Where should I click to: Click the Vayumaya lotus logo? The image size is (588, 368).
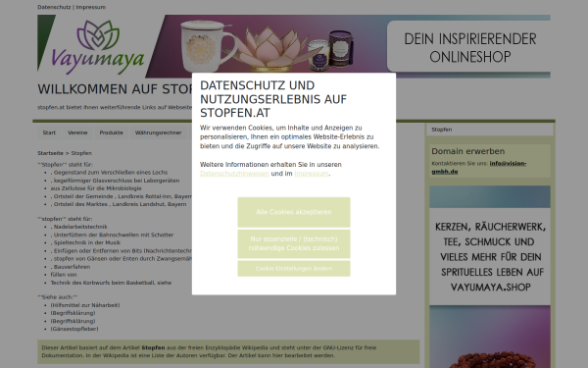point(98,46)
